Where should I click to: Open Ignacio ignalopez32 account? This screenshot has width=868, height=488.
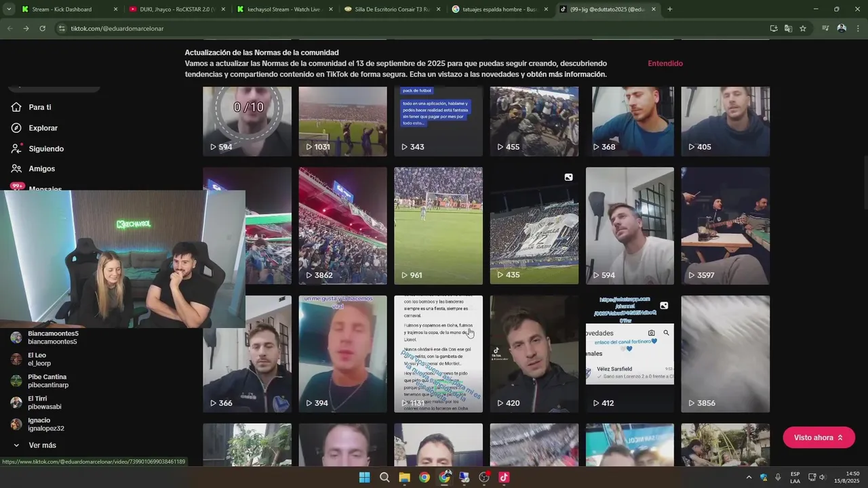coord(46,424)
